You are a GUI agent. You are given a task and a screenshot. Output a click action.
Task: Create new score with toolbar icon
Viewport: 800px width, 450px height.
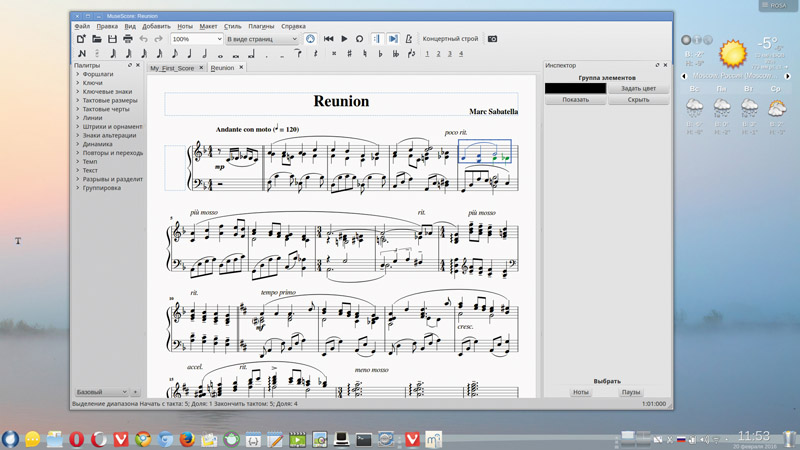(x=82, y=39)
